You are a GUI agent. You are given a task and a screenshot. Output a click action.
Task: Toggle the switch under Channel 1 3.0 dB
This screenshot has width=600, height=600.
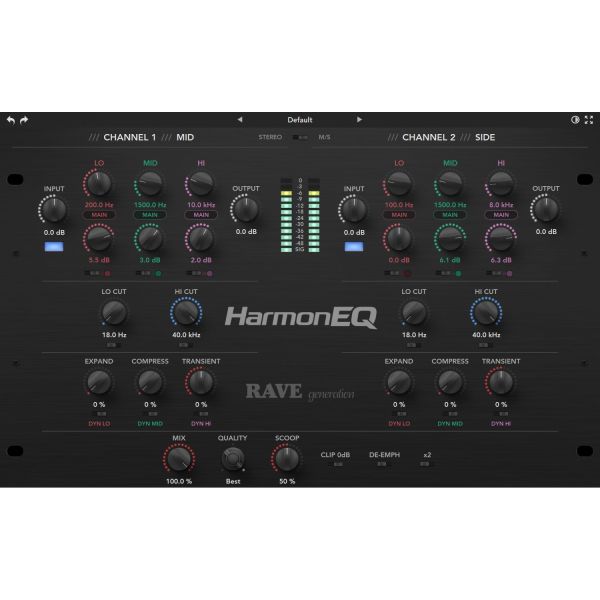143,273
